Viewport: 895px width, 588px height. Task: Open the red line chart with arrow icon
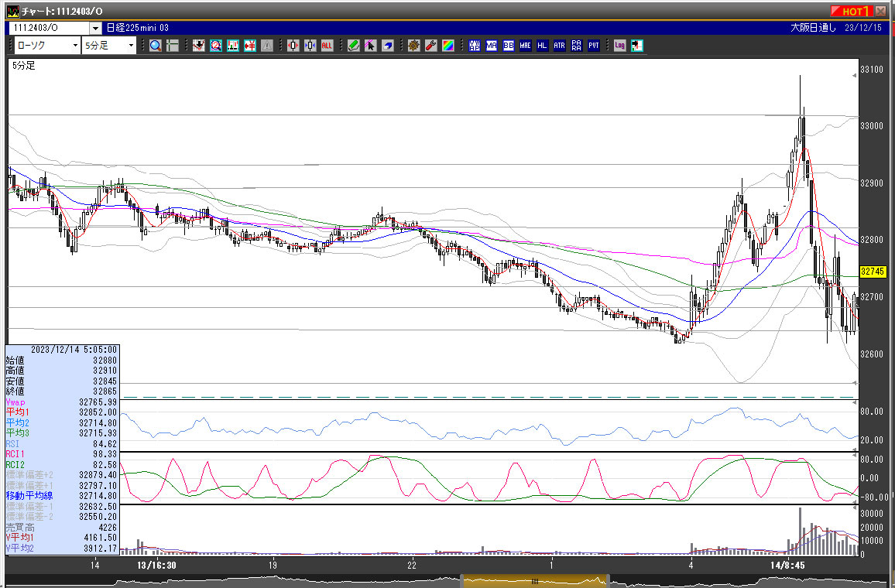199,46
